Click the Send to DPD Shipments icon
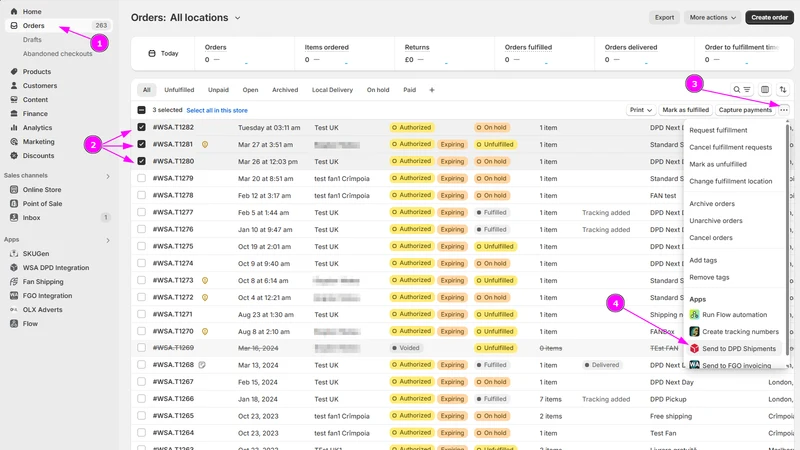This screenshot has width=800, height=450. coord(694,348)
